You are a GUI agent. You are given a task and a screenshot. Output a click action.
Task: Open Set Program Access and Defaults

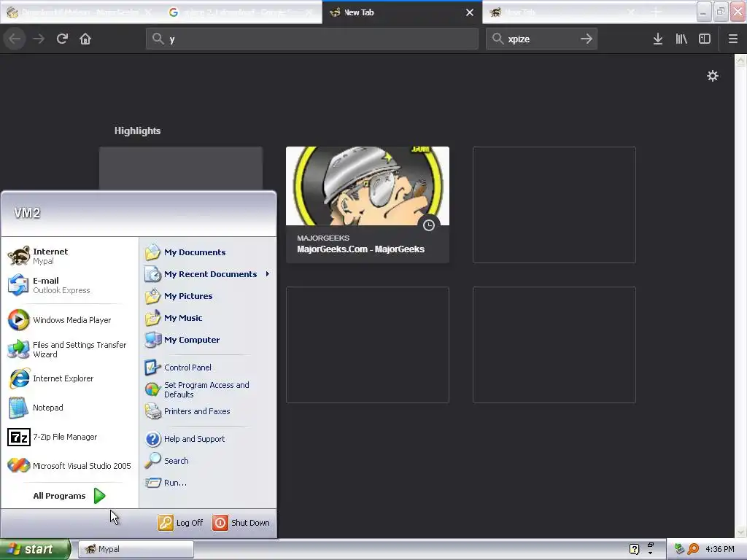click(x=208, y=389)
